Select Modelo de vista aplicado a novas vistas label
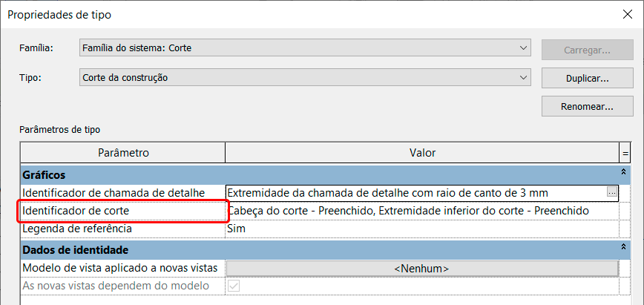 click(x=120, y=269)
